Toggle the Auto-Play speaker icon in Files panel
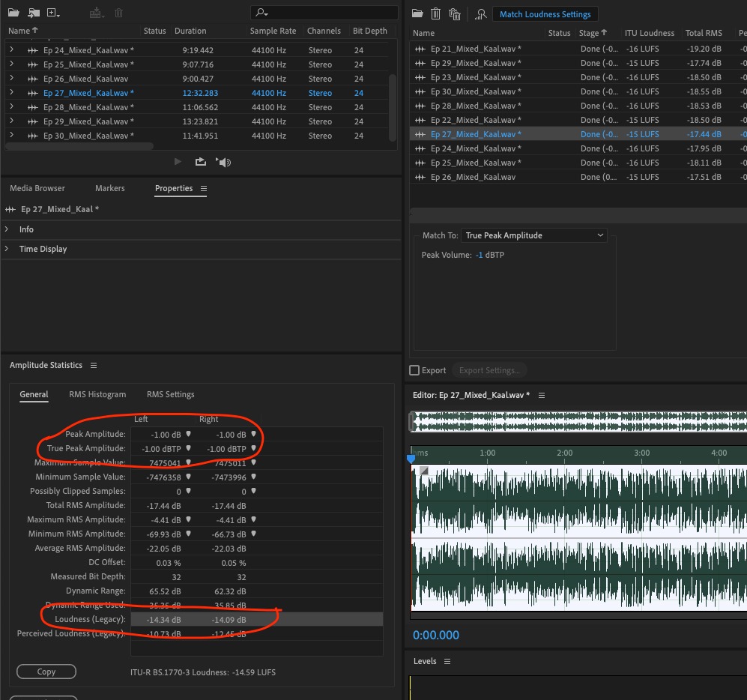This screenshot has height=700, width=747. [223, 162]
